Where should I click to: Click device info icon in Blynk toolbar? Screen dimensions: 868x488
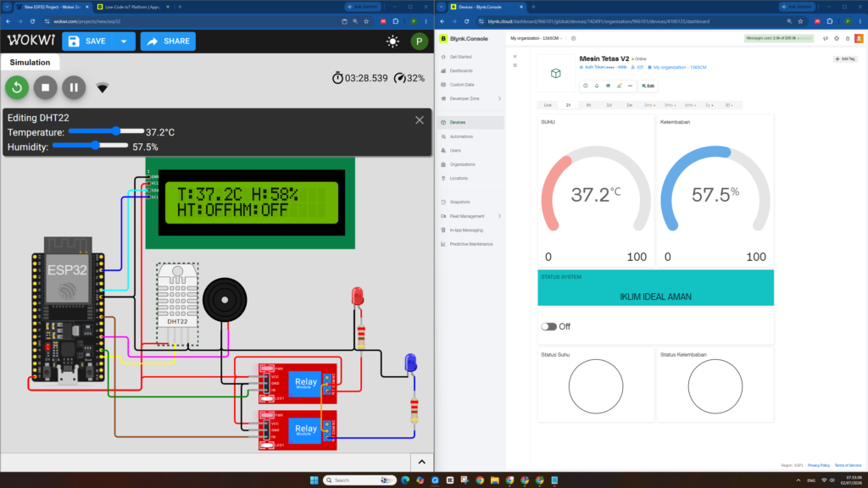[586, 86]
